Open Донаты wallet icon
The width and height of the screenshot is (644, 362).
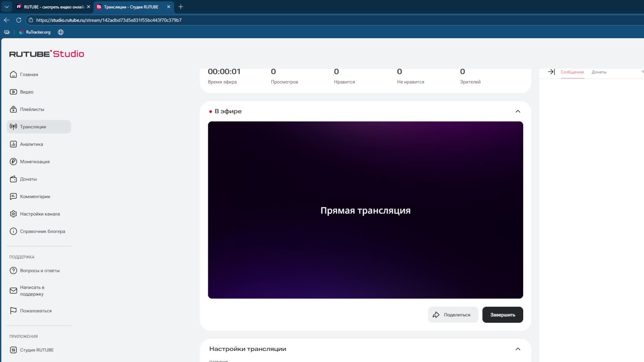point(13,179)
